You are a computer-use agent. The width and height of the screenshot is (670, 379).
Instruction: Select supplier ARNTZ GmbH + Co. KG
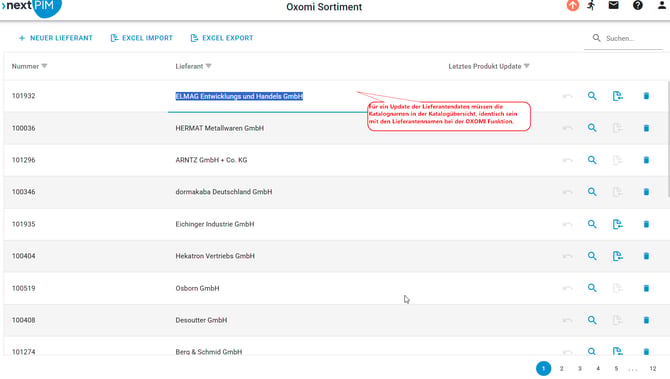click(211, 160)
